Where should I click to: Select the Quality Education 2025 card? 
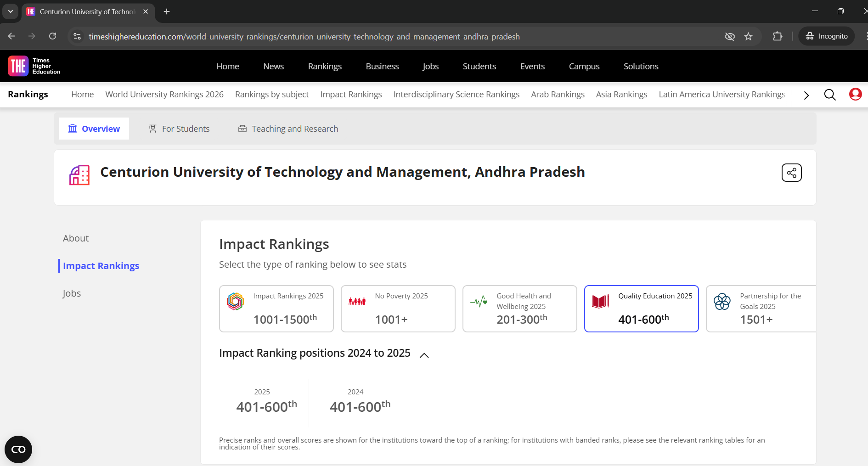click(x=641, y=309)
